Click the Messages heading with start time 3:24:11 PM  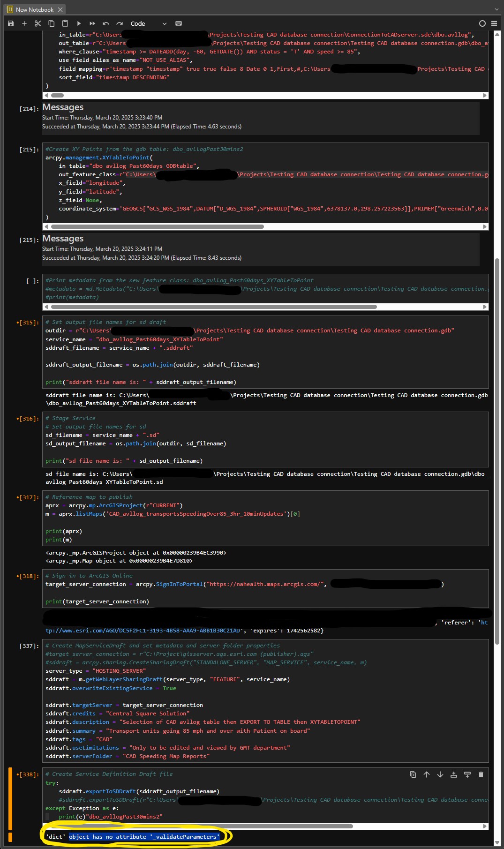coord(63,239)
